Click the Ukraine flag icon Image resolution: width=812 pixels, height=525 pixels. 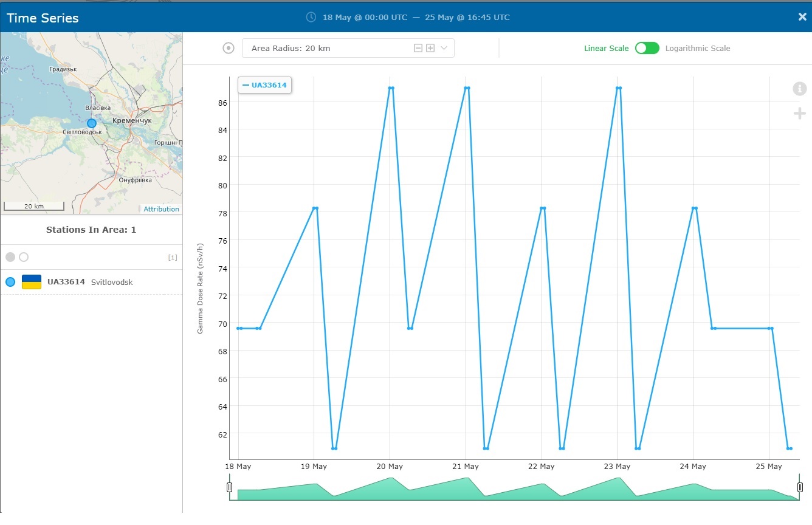[x=32, y=282]
